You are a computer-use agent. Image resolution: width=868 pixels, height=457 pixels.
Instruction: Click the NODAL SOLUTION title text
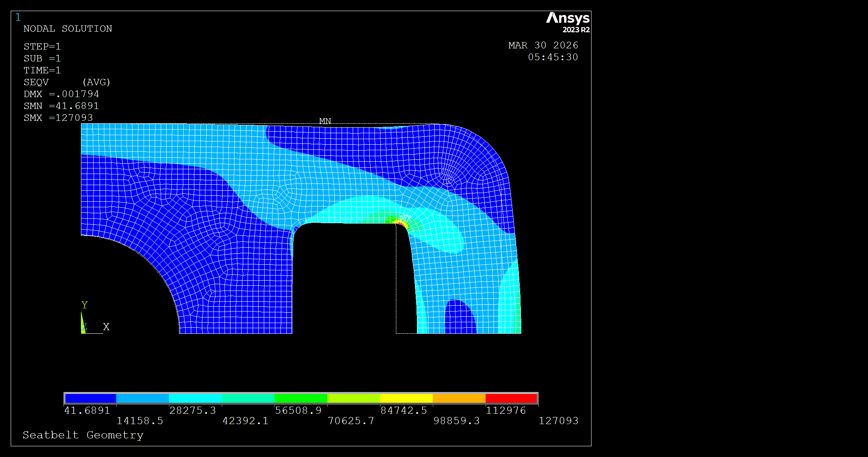pyautogui.click(x=67, y=29)
